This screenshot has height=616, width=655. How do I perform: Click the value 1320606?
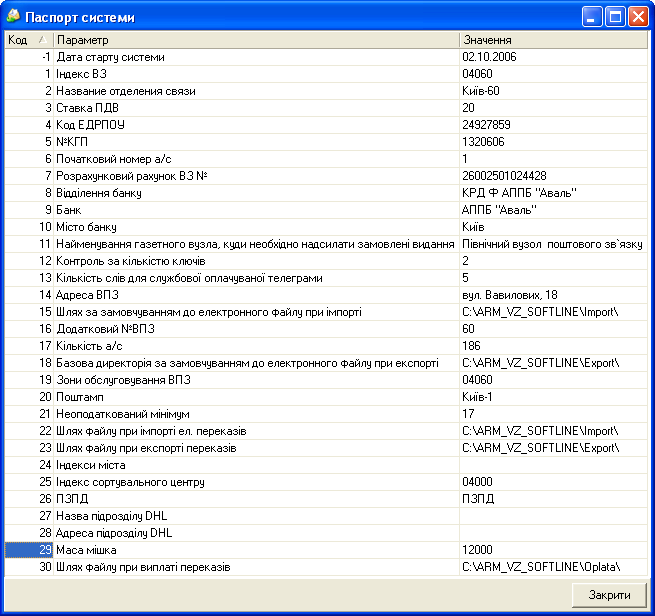pyautogui.click(x=483, y=142)
